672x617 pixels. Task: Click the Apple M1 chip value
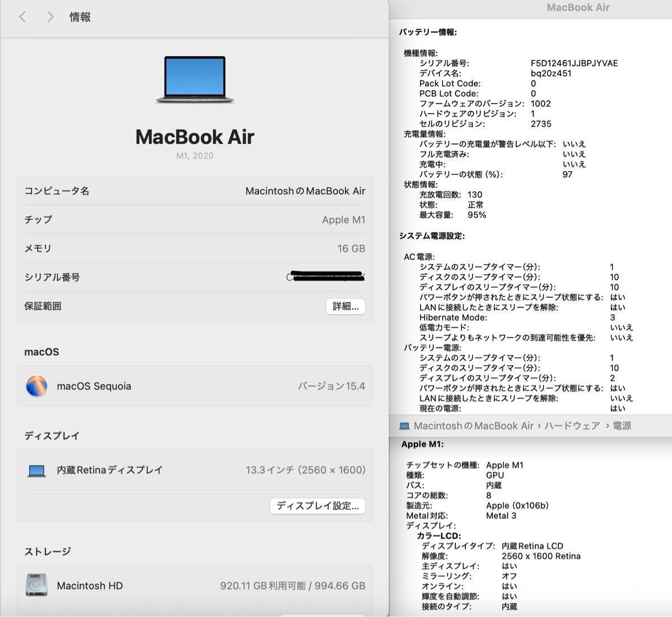click(x=344, y=220)
